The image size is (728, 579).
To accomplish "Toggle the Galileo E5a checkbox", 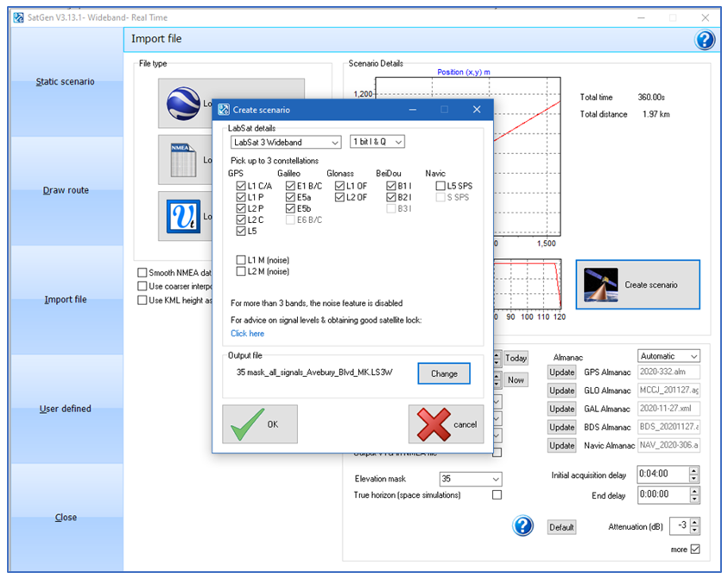I will coord(291,198).
